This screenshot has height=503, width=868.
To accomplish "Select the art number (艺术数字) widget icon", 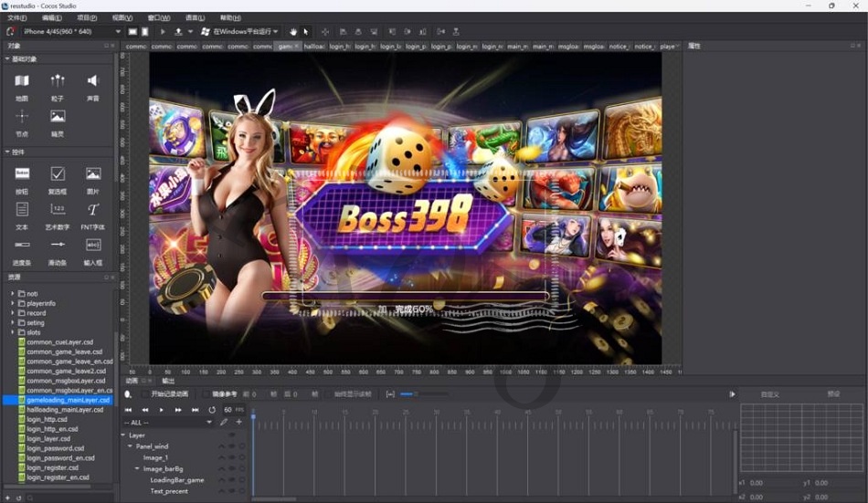I will pyautogui.click(x=58, y=209).
